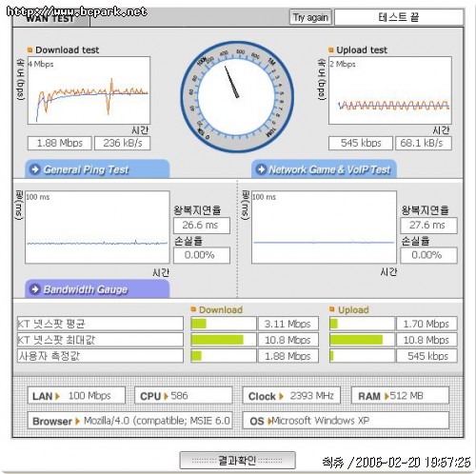The image size is (476, 474).
Task: Click the 3.11 Mbps download bar
Action: tap(224, 324)
